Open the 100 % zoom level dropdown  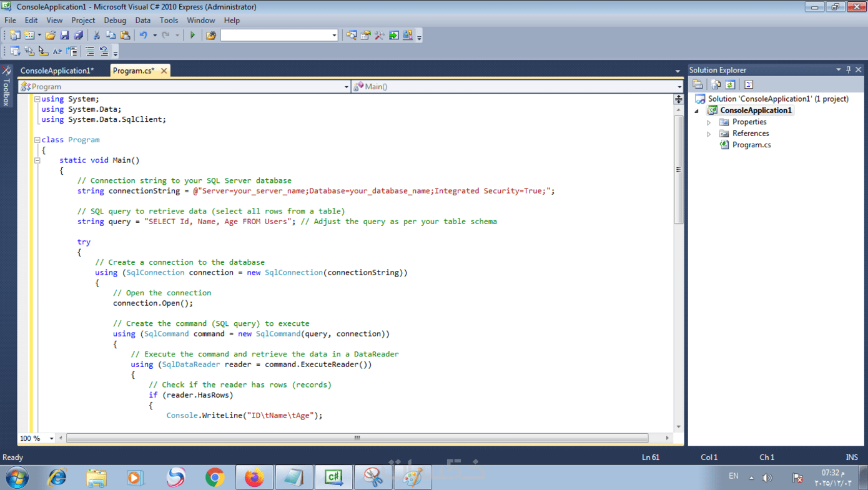52,438
